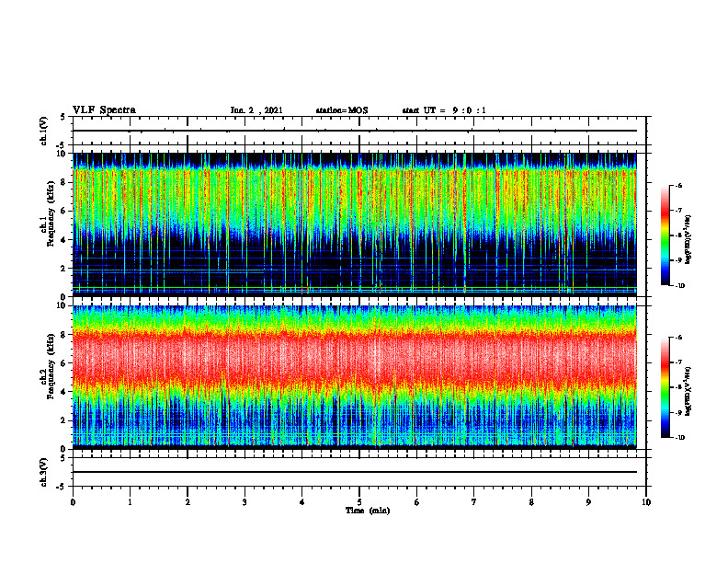Click the ch.1 voltage waveform trace
This screenshot has height=563, width=728.
[x=355, y=131]
